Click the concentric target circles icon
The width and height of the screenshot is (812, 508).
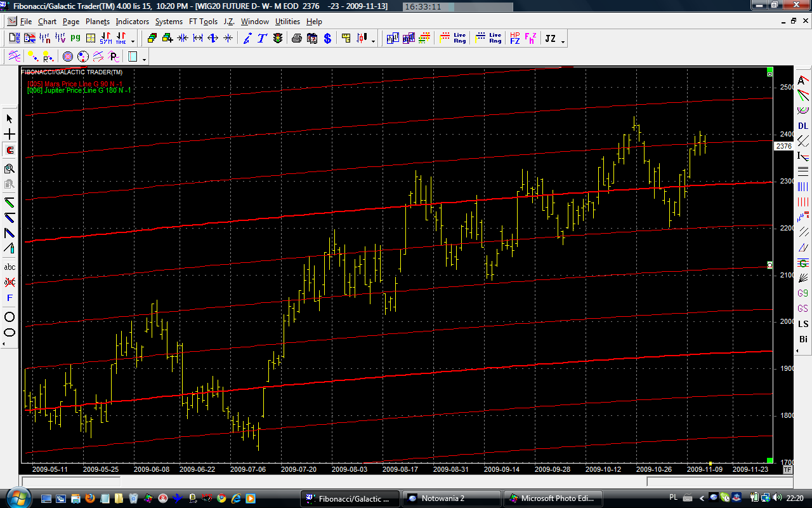pos(67,57)
